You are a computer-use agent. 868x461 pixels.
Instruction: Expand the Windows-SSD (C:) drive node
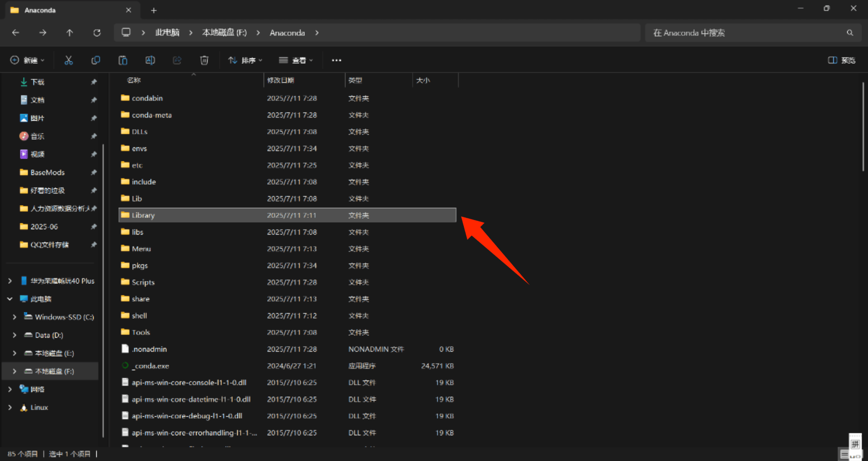pos(14,317)
